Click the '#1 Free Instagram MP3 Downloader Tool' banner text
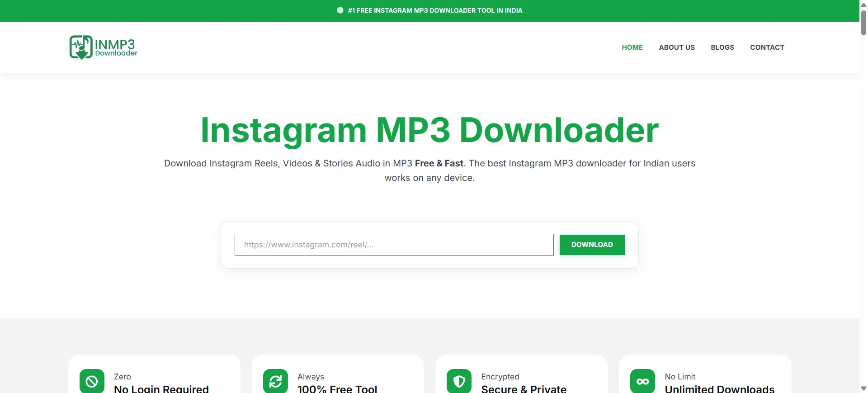Image resolution: width=868 pixels, height=393 pixels. point(435,10)
